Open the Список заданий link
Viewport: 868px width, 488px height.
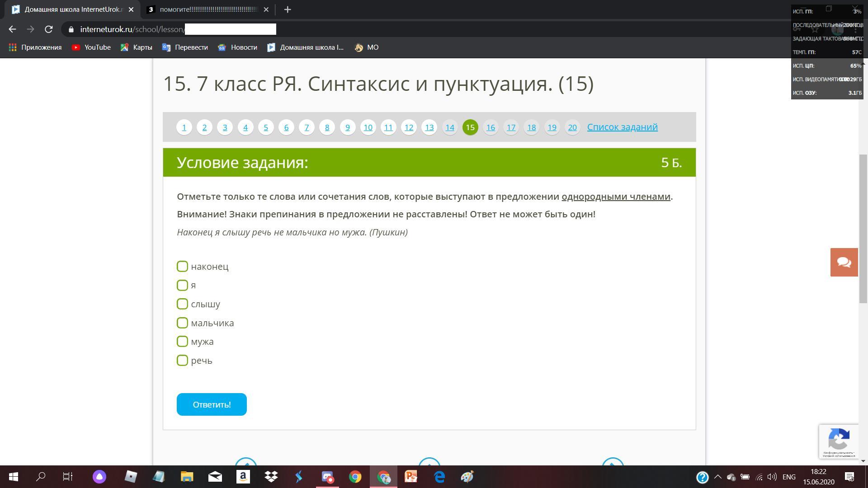[x=622, y=127]
